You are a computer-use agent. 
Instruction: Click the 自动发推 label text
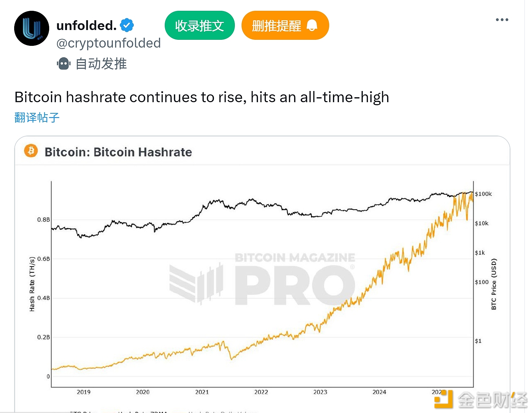point(101,64)
